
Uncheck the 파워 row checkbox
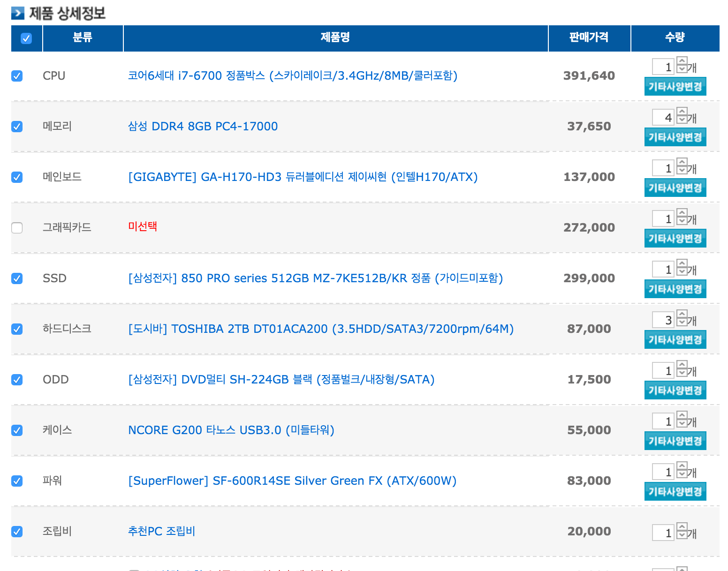click(x=17, y=481)
